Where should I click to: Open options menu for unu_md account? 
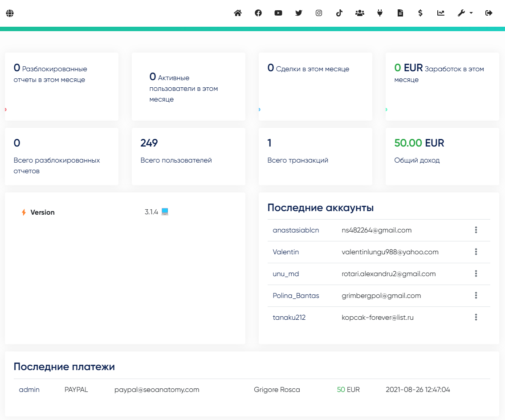[476, 274]
